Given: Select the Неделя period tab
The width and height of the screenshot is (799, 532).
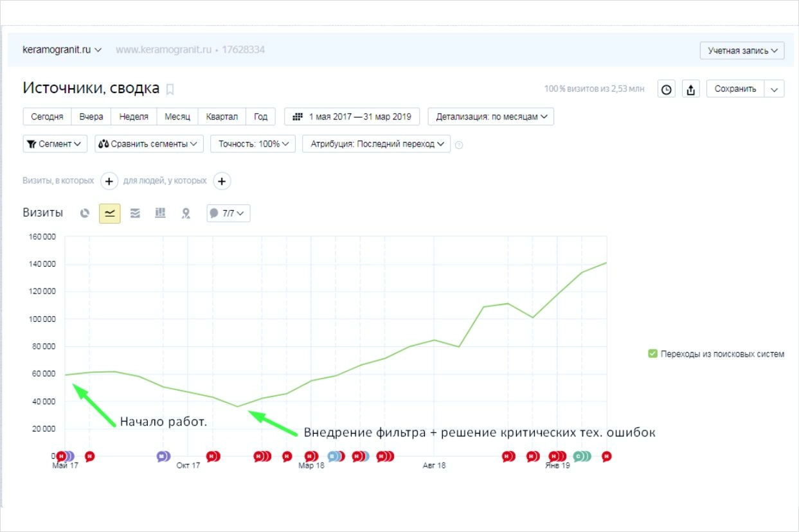Looking at the screenshot, I should (134, 117).
